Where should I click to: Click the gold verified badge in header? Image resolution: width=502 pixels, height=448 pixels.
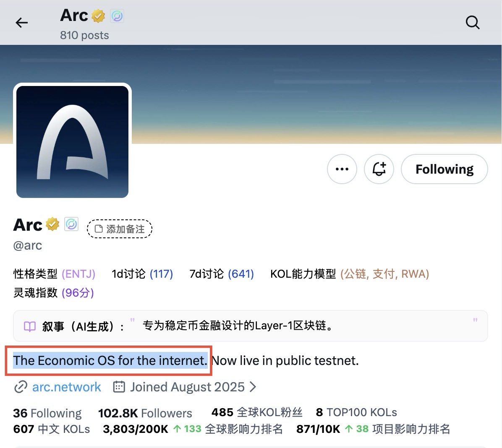[x=98, y=16]
